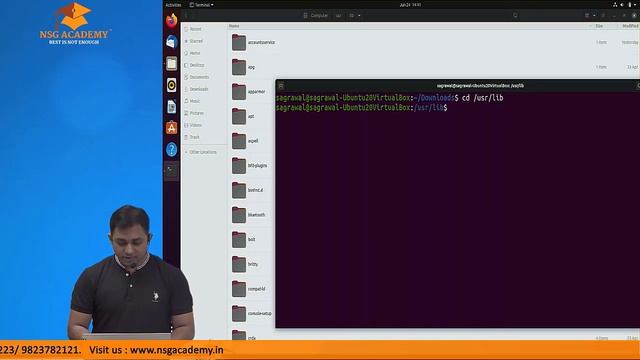The height and width of the screenshot is (360, 640).
Task: Click the Computer path bar button
Action: click(x=316, y=16)
